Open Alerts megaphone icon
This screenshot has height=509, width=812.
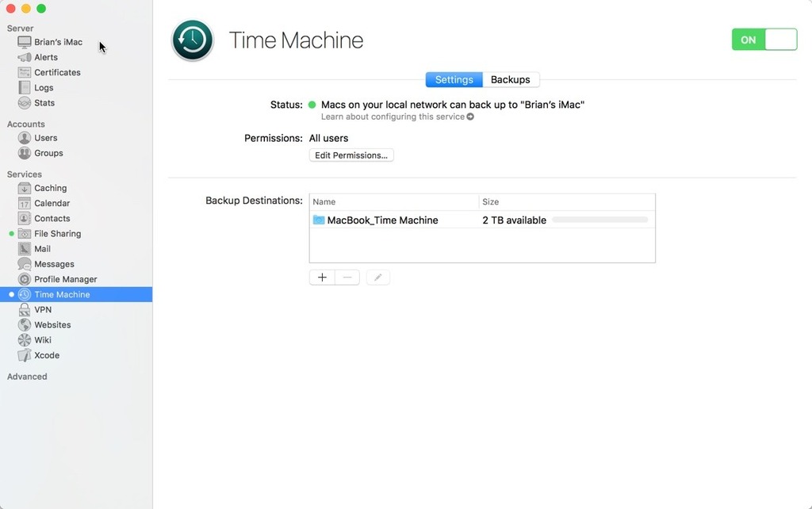pyautogui.click(x=25, y=57)
